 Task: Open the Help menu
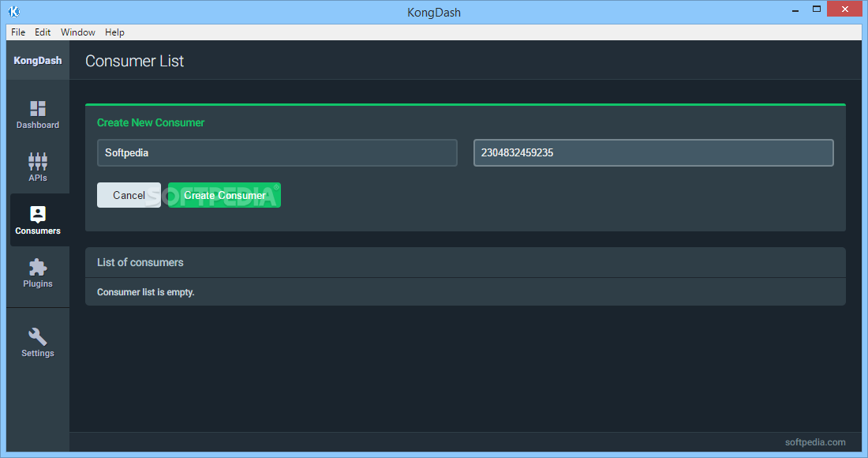[x=114, y=32]
